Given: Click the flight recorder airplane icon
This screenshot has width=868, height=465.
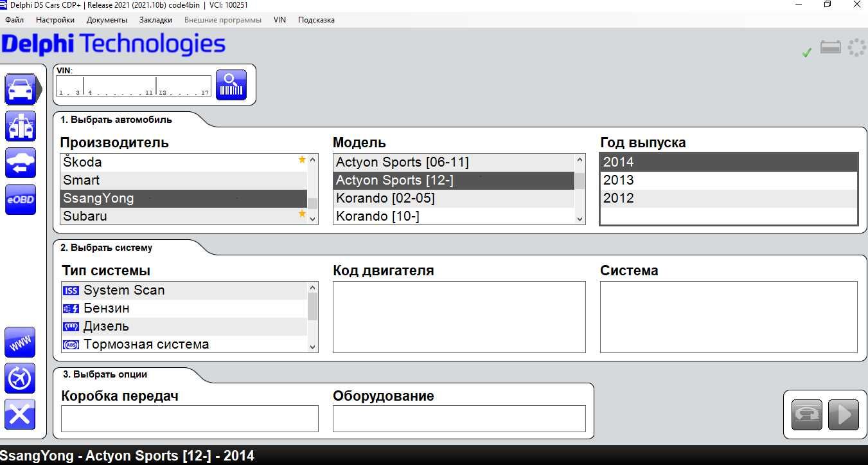Looking at the screenshot, I should (20, 378).
